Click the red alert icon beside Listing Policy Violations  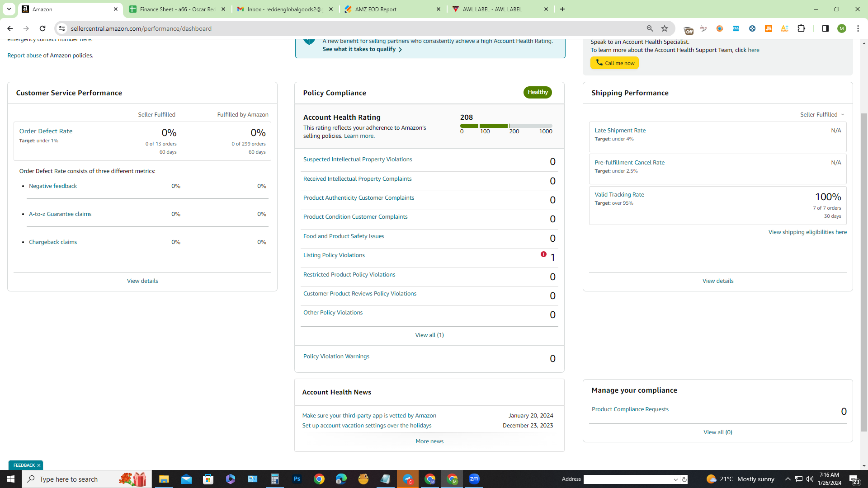click(x=543, y=254)
